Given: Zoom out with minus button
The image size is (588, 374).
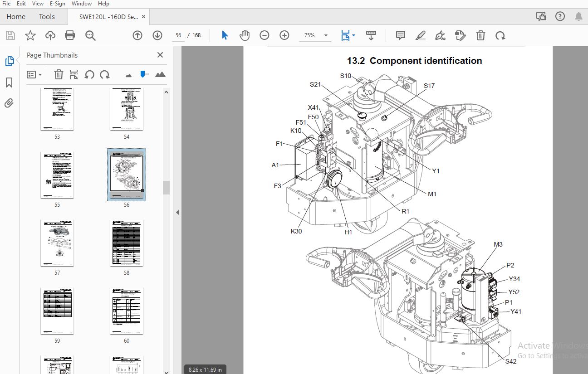Looking at the screenshot, I should [x=265, y=35].
